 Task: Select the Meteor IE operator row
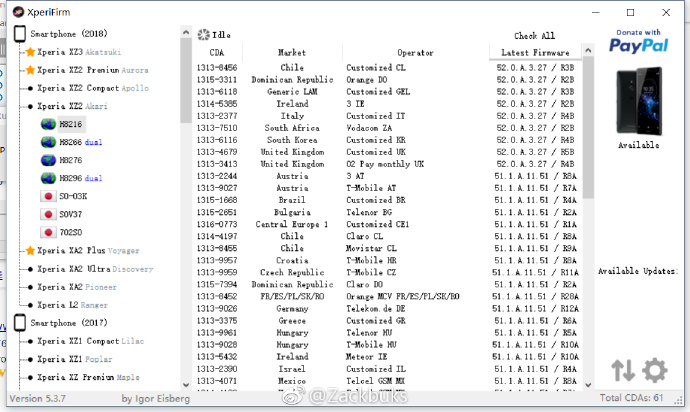[x=387, y=357]
